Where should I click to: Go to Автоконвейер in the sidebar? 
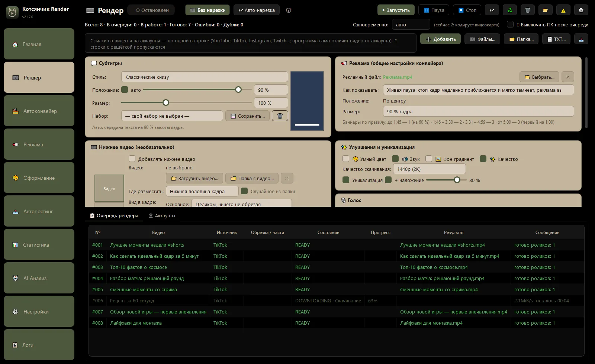39,111
